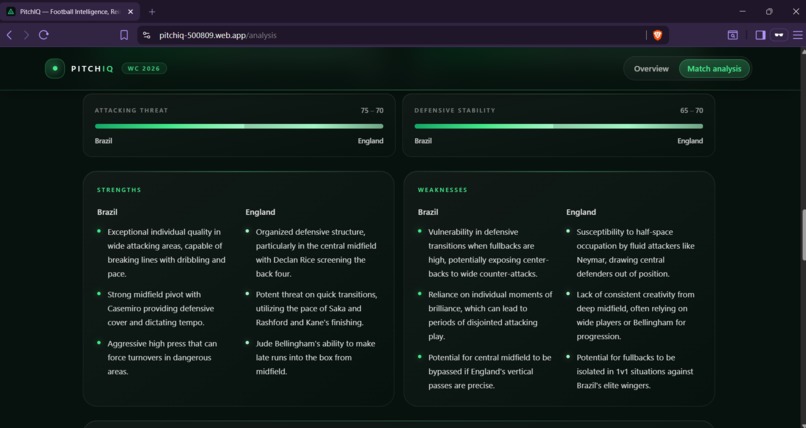Click 'Organized defensive structure' strength item
Image resolution: width=806 pixels, height=428 pixels.
[x=316, y=253]
